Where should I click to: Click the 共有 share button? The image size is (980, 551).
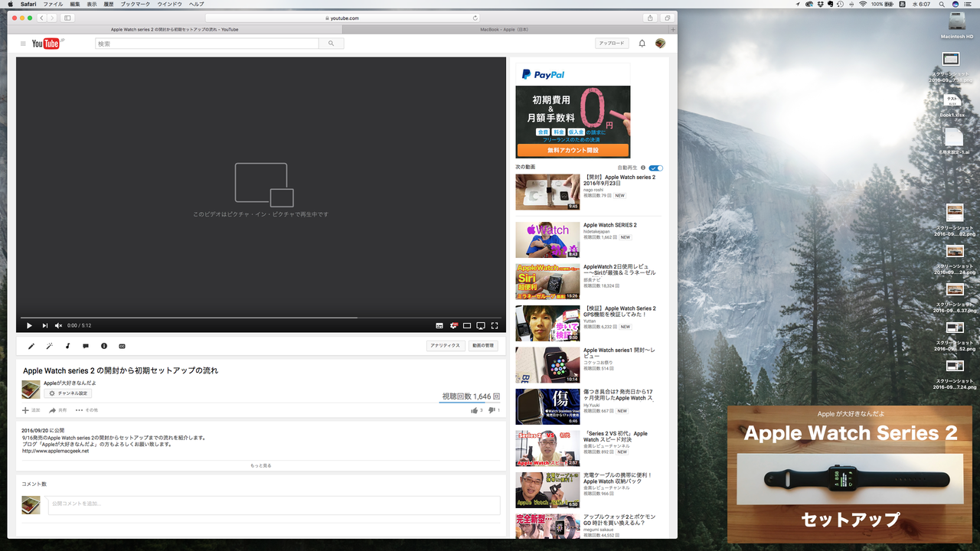coord(58,410)
